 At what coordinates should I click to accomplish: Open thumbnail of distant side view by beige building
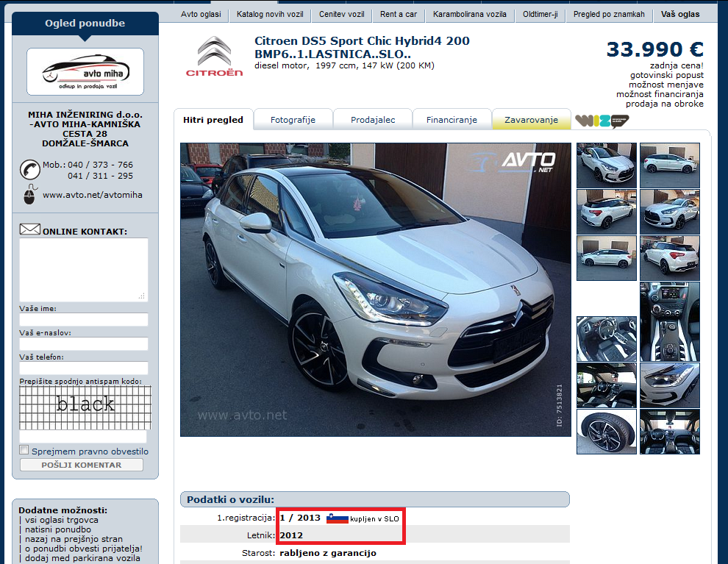click(x=607, y=258)
